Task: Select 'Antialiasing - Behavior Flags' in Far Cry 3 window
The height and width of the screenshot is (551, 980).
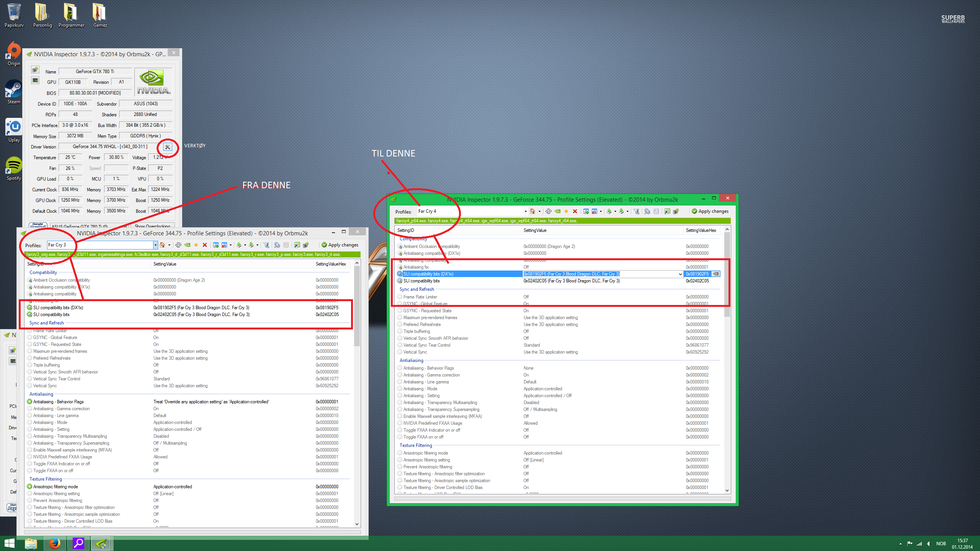Action: coord(188,402)
